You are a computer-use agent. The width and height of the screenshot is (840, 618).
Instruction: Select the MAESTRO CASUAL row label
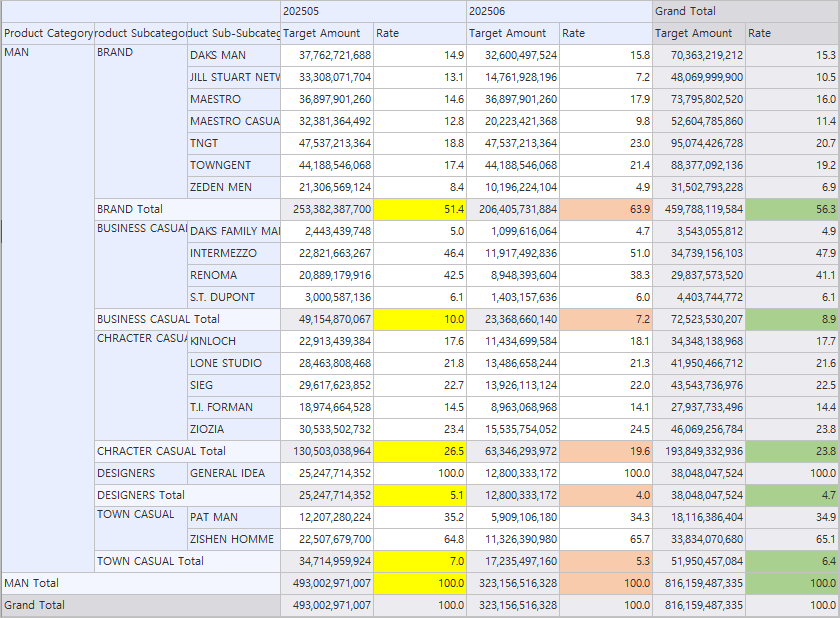(x=234, y=121)
